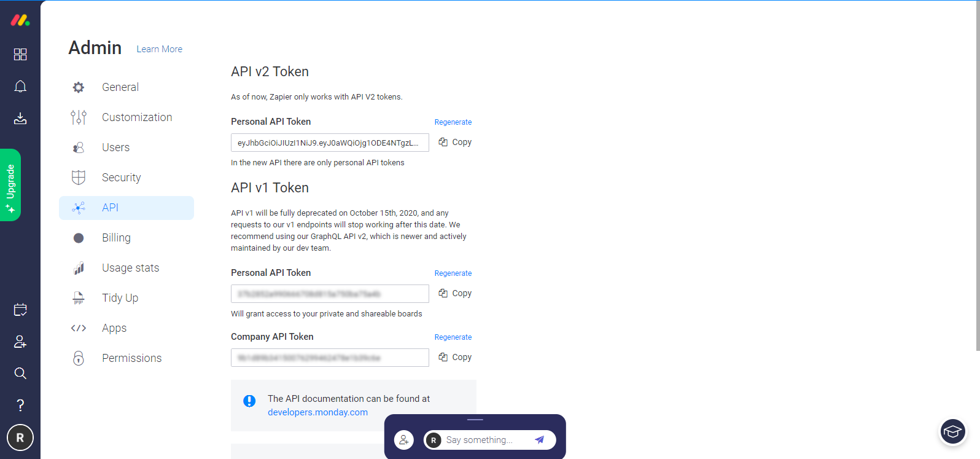Click the invite members icon in sidebar

(20, 342)
